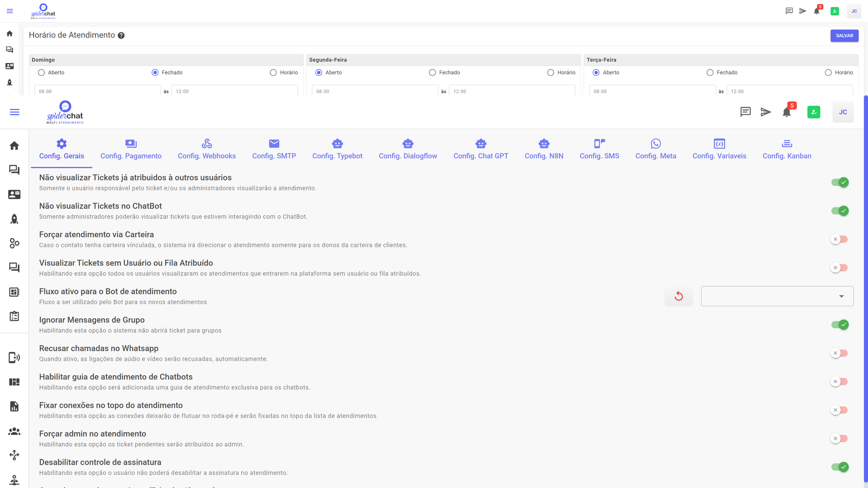The height and width of the screenshot is (488, 868).
Task: Click the large spiderchat logo
Action: coord(65,112)
